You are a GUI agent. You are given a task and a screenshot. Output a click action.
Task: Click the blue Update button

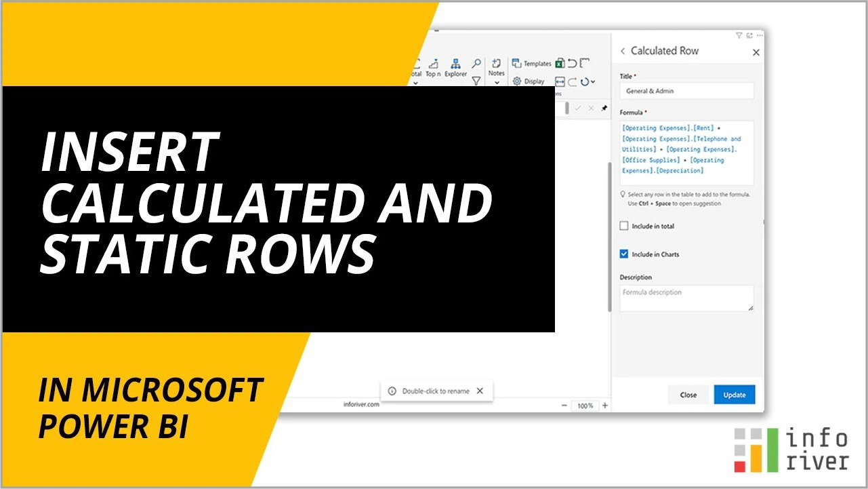click(x=735, y=395)
